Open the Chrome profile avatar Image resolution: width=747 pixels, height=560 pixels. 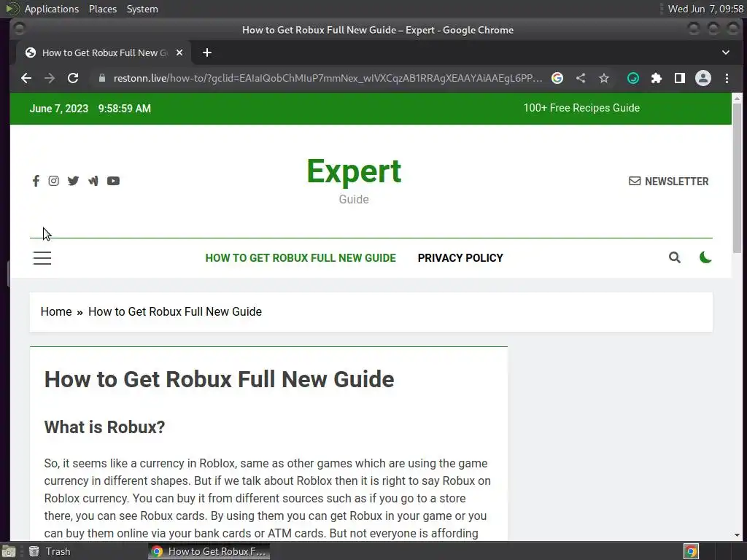coord(703,78)
